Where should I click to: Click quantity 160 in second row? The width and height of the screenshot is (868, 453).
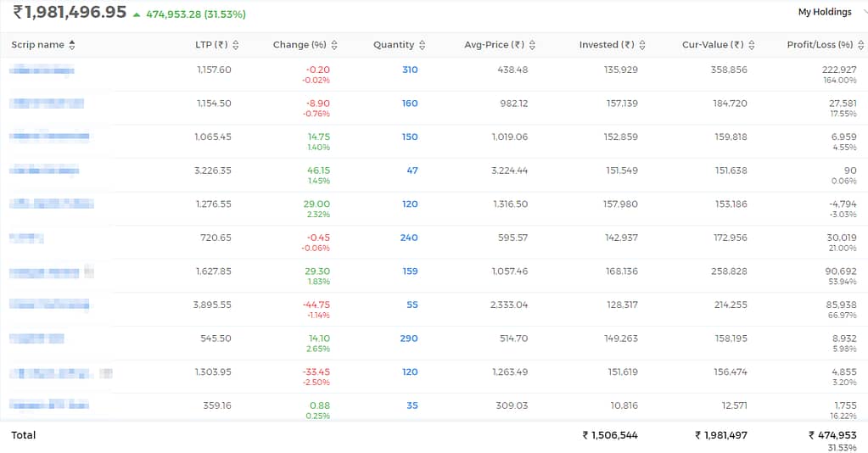[x=410, y=103]
